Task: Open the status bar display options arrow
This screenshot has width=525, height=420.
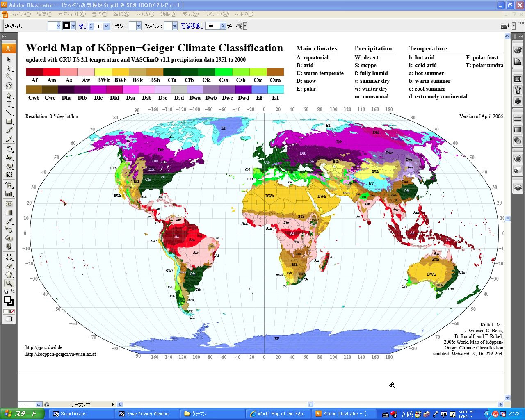Action: point(113,405)
